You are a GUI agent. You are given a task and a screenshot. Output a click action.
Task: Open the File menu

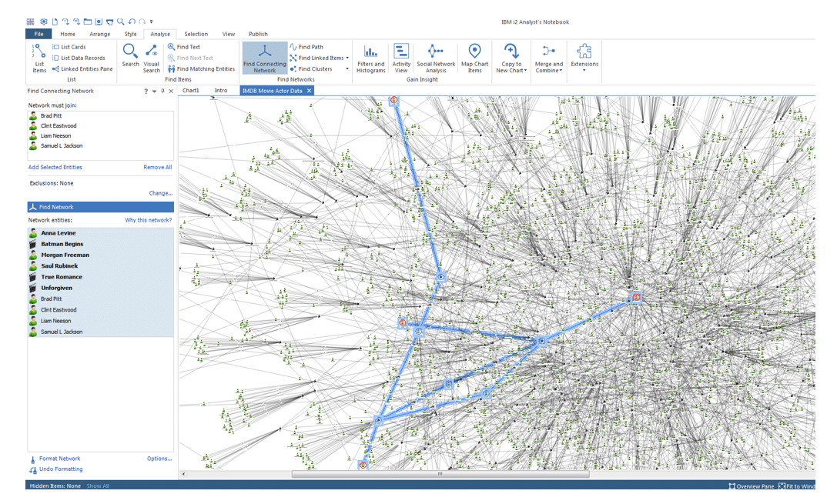tap(39, 34)
